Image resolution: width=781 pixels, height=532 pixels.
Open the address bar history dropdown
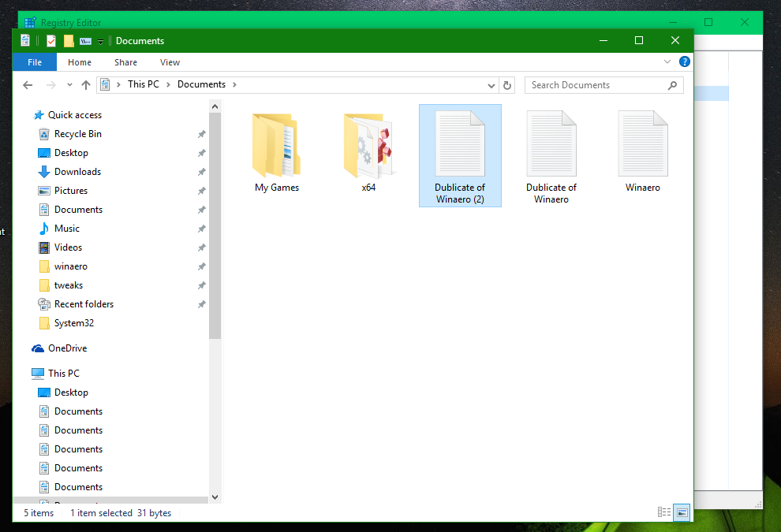pos(491,84)
